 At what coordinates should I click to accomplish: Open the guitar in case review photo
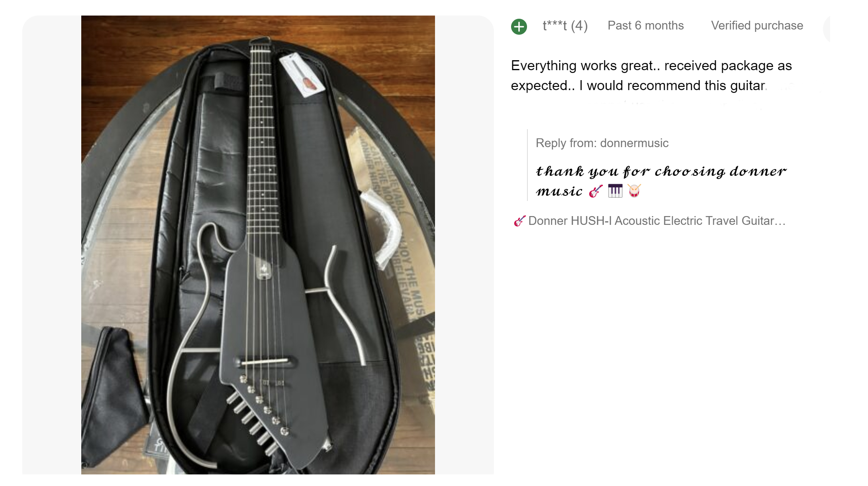coord(258,245)
